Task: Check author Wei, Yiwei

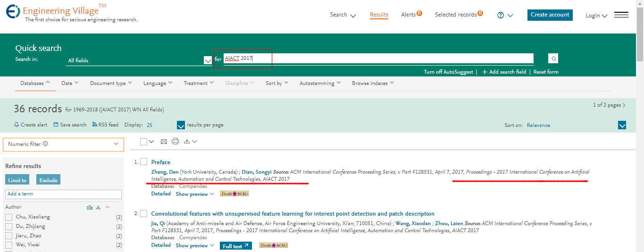Action: (8, 245)
